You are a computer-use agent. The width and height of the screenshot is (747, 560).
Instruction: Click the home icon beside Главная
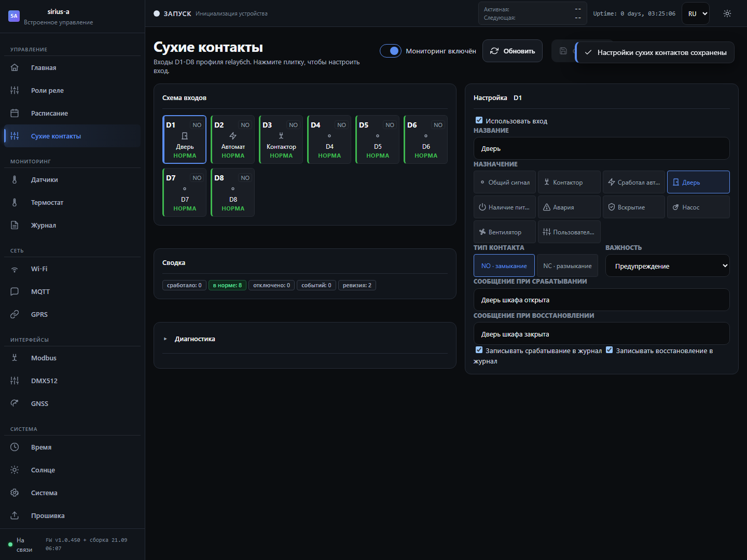(15, 67)
